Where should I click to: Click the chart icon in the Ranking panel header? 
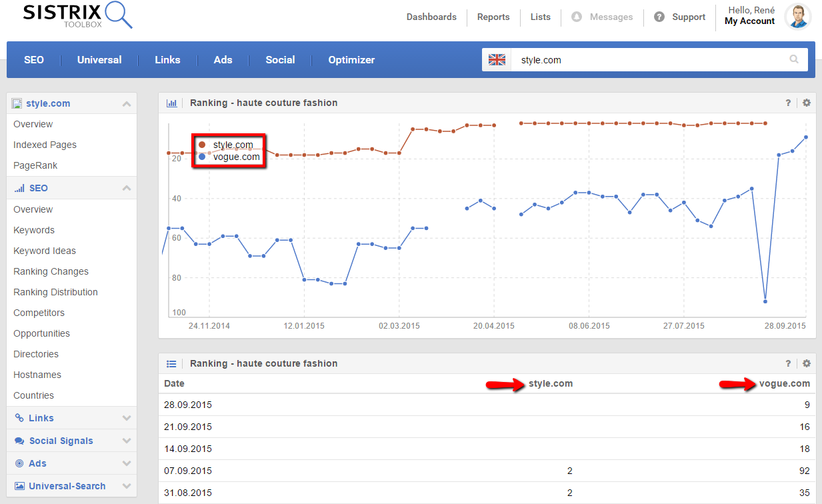pyautogui.click(x=172, y=103)
